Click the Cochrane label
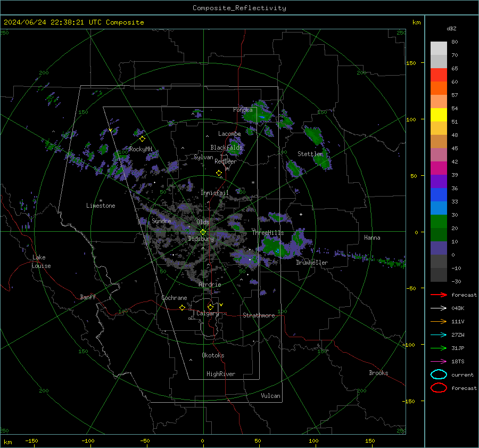 click(x=174, y=298)
